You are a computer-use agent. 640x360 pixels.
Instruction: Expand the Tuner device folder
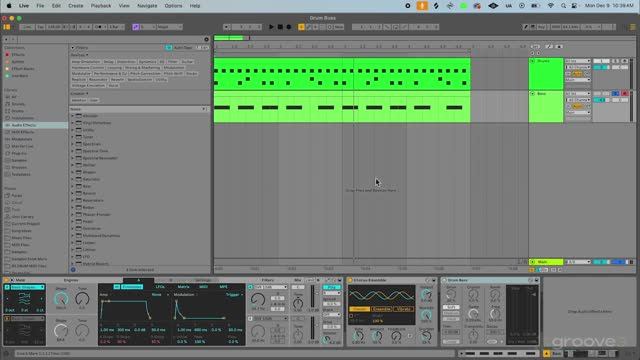pos(73,137)
